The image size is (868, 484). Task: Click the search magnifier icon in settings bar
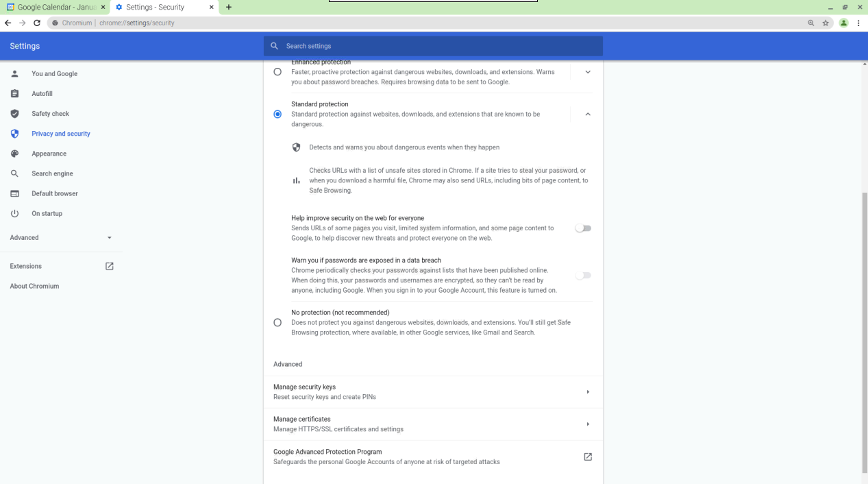pyautogui.click(x=274, y=46)
